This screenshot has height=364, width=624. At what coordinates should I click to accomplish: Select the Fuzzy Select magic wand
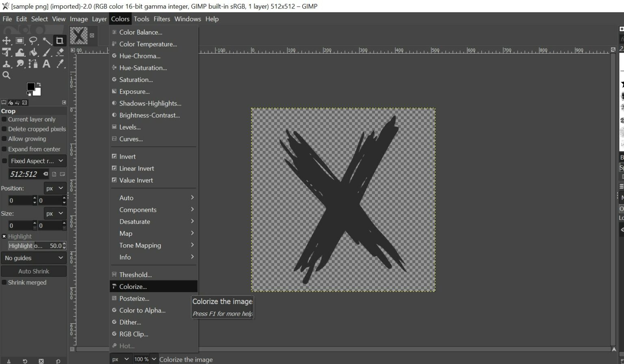[x=47, y=41]
